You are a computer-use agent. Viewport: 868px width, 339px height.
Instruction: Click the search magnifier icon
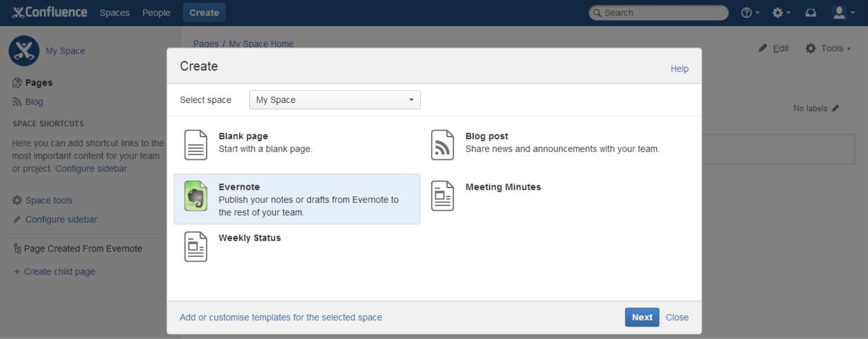pos(597,12)
